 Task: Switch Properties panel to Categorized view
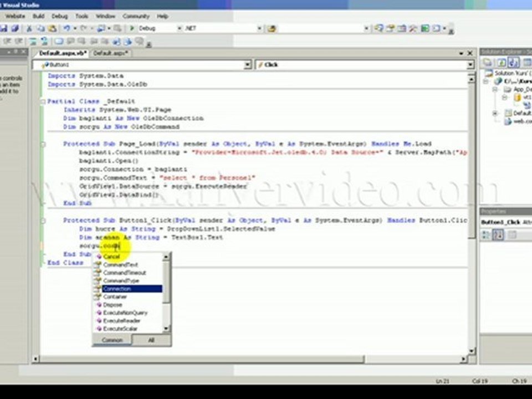pyautogui.click(x=486, y=235)
